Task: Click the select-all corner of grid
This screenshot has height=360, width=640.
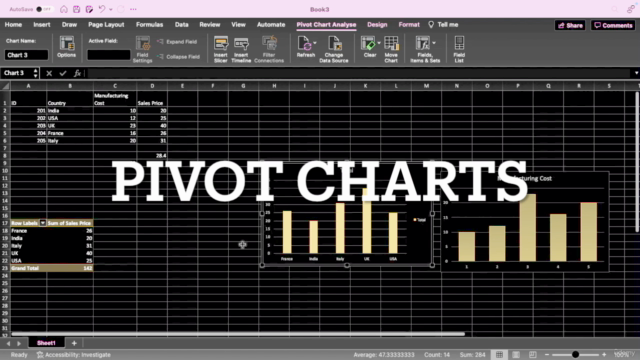Action: pyautogui.click(x=5, y=86)
